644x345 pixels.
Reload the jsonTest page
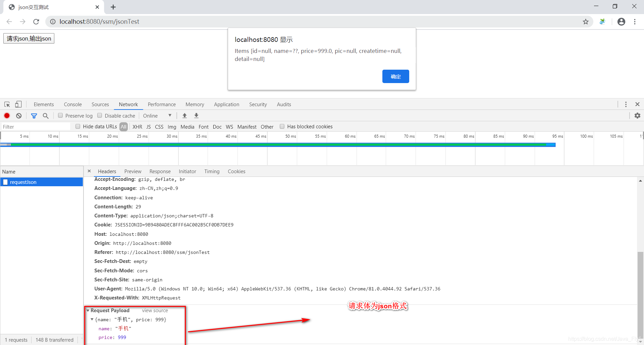pyautogui.click(x=36, y=21)
